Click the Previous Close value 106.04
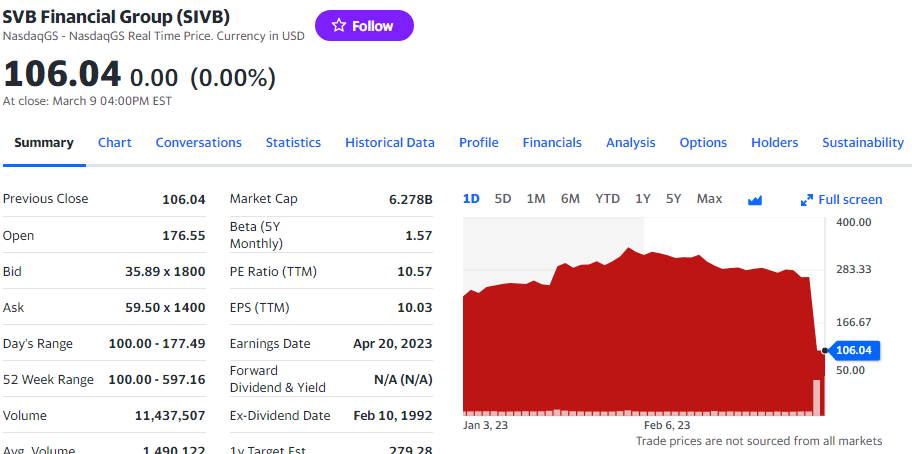Screen dimensions: 912x454 184,199
